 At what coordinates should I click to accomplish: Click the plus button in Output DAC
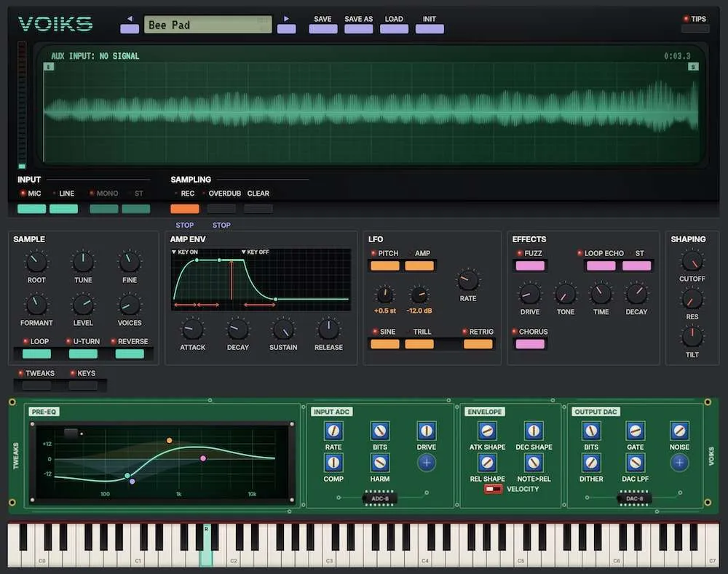678,463
